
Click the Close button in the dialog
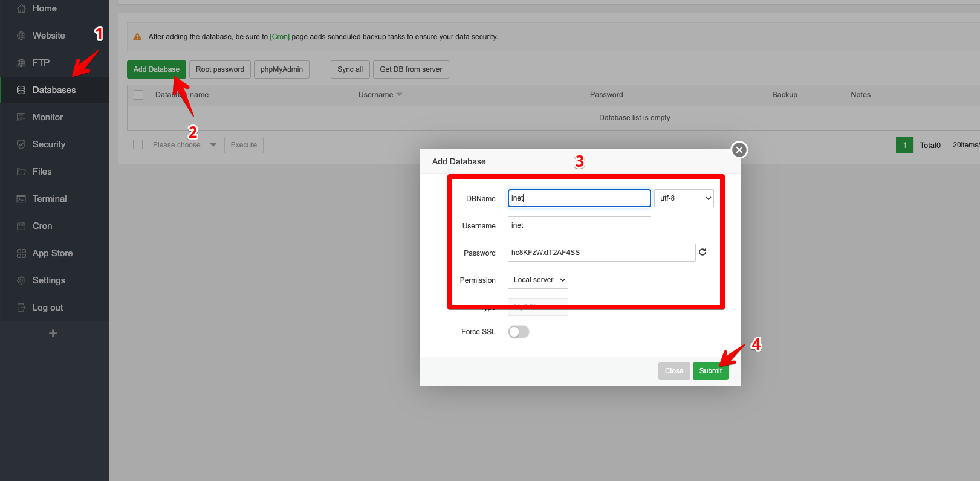[x=674, y=371]
